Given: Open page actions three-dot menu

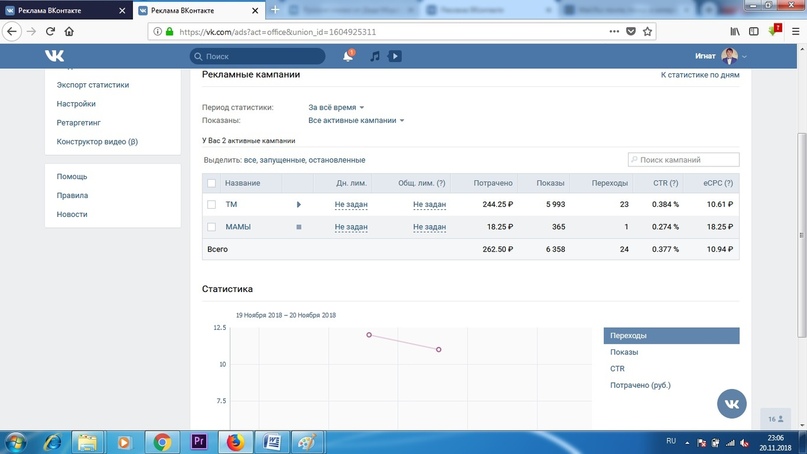Looking at the screenshot, I should [x=614, y=31].
